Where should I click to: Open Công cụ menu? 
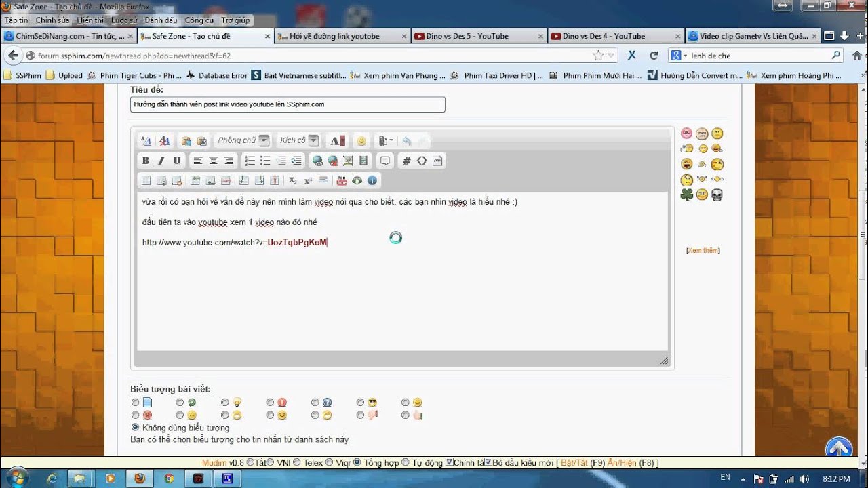[199, 20]
